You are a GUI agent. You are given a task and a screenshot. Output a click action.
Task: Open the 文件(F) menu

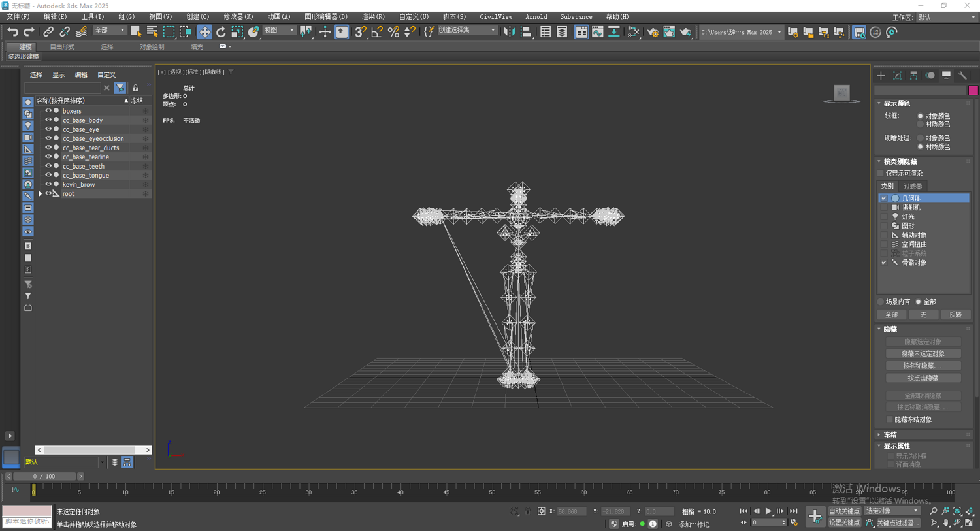click(x=18, y=16)
